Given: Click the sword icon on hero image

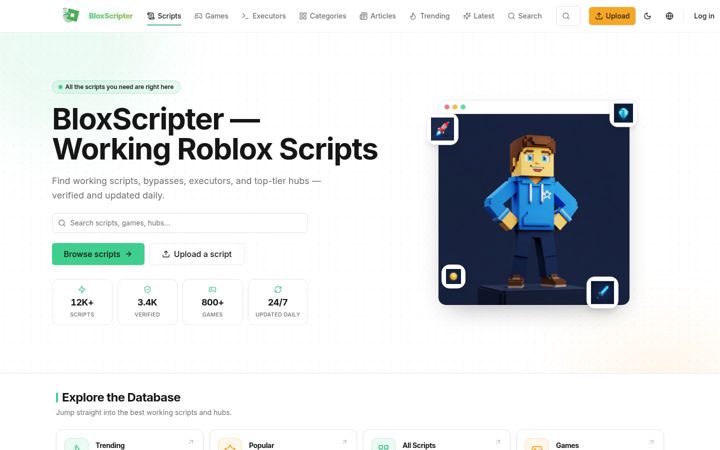Looking at the screenshot, I should click(602, 292).
